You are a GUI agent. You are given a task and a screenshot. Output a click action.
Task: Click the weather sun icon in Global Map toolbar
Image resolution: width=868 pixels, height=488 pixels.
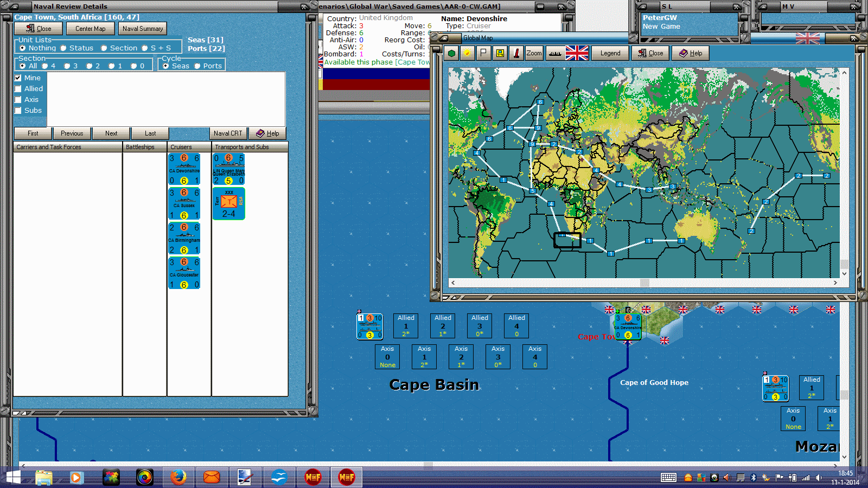point(467,53)
